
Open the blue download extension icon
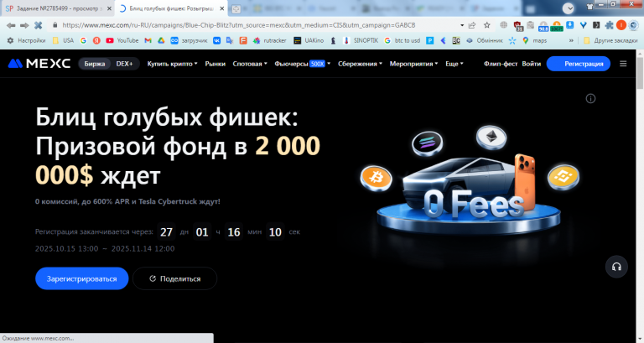(x=569, y=25)
